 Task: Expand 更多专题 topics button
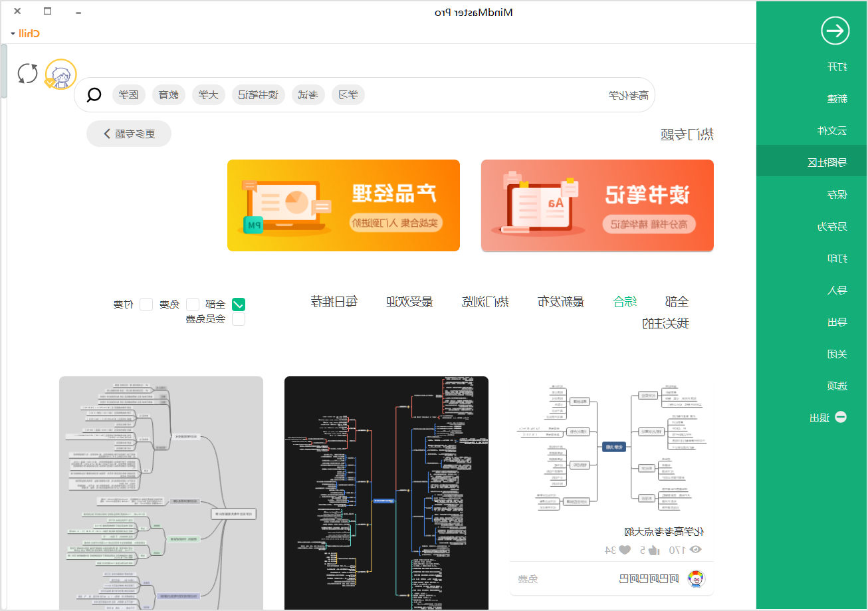[x=129, y=134]
